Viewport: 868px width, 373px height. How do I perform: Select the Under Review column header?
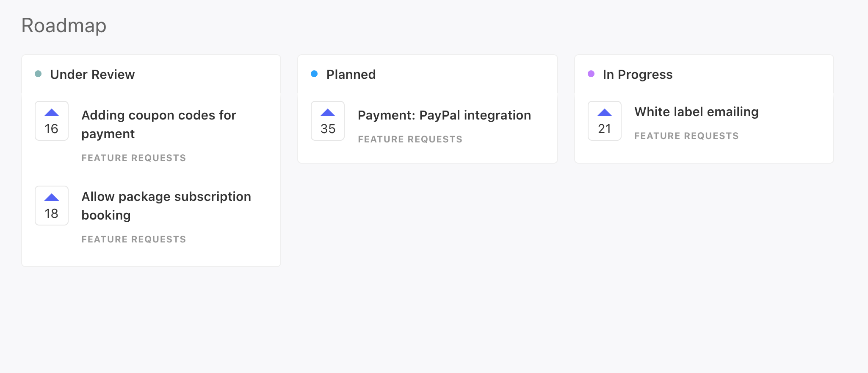click(x=92, y=75)
